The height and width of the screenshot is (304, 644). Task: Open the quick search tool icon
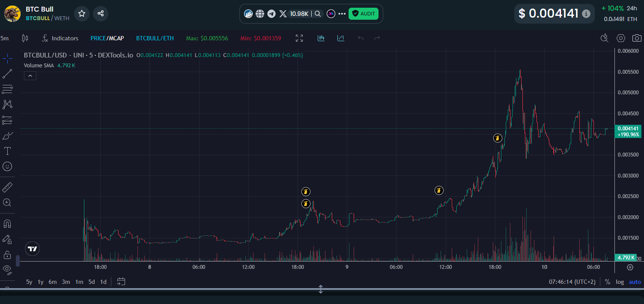pyautogui.click(x=604, y=38)
